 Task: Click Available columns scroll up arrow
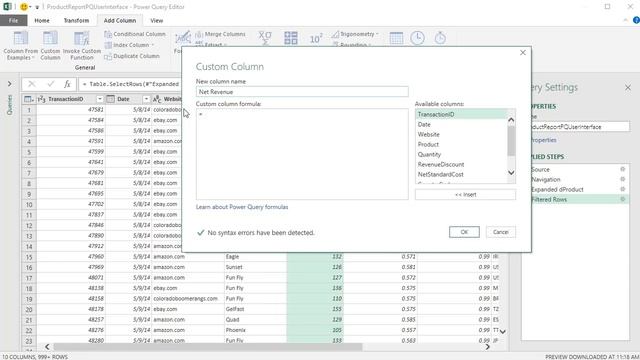pos(511,120)
